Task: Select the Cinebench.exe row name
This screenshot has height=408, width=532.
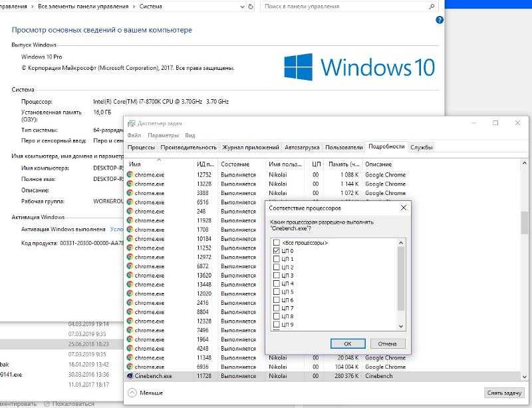Action: pos(154,376)
